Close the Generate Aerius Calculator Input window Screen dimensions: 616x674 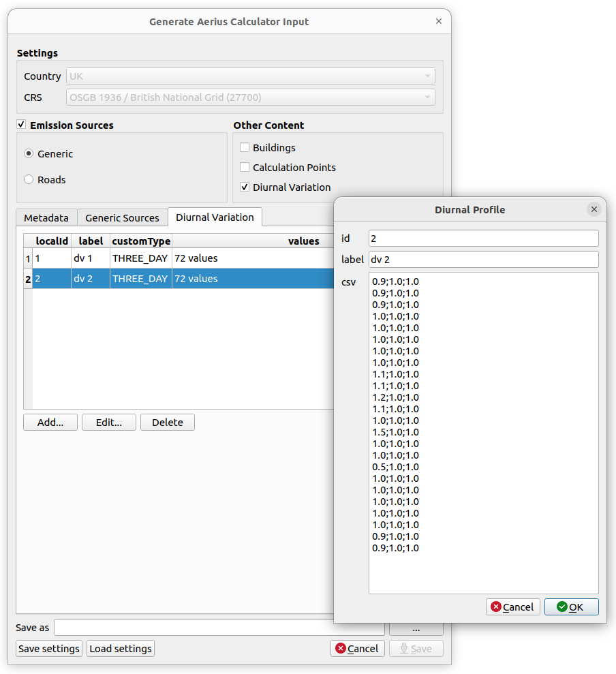439,22
